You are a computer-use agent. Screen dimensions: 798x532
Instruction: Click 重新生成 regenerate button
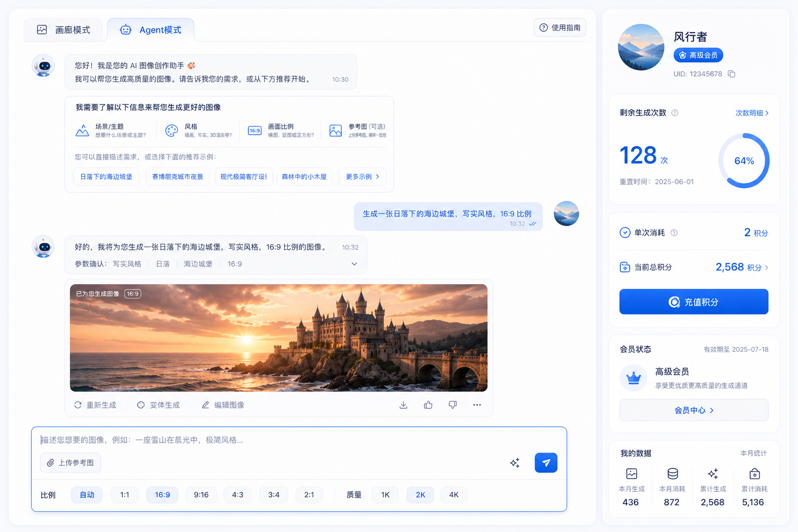pyautogui.click(x=95, y=405)
